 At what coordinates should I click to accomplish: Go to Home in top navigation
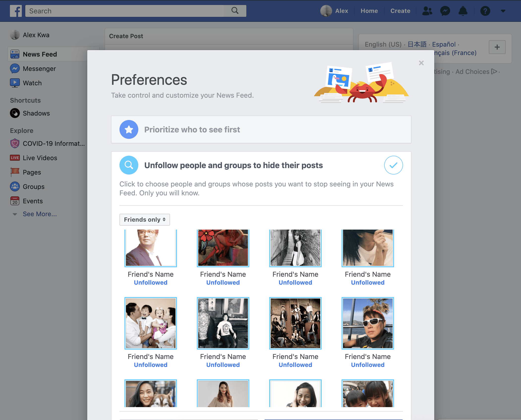coord(369,11)
